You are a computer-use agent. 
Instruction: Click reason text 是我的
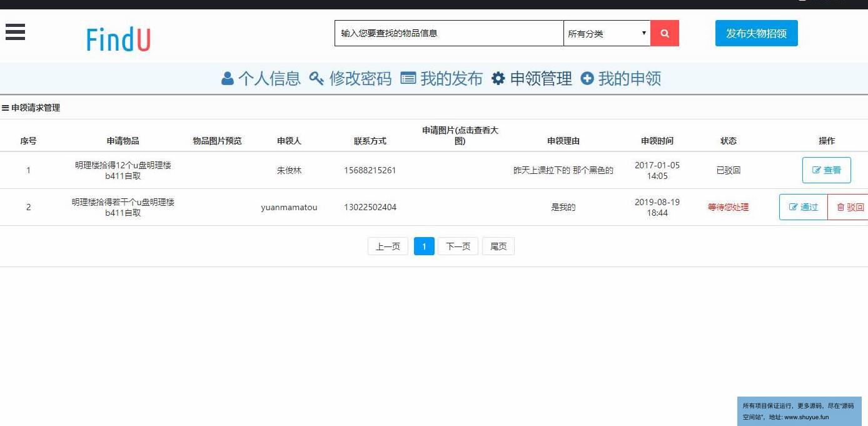tap(563, 207)
